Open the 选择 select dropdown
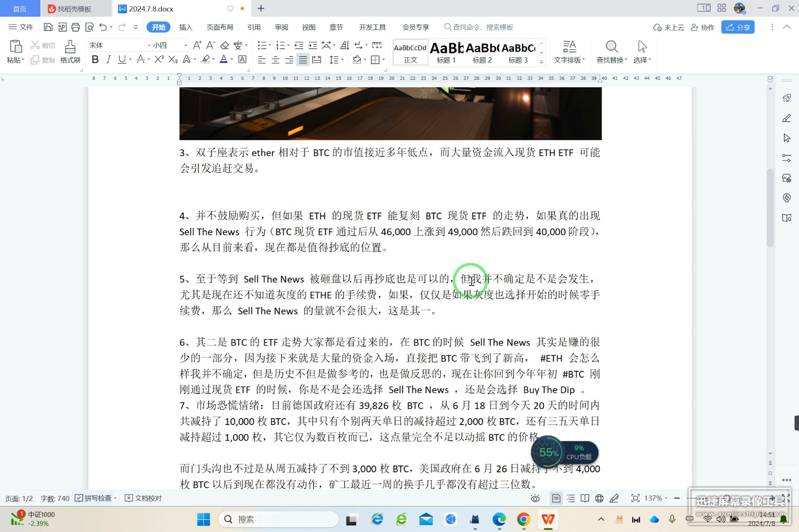The height and width of the screenshot is (532, 799). click(x=642, y=52)
